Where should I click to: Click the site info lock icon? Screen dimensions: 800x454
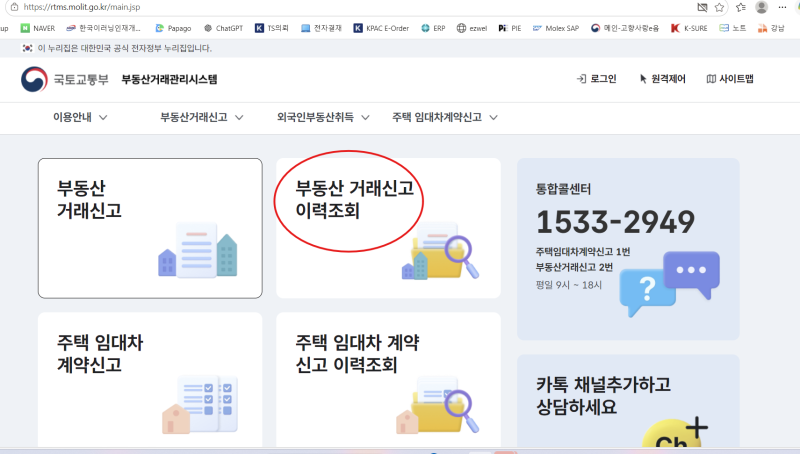pyautogui.click(x=14, y=7)
